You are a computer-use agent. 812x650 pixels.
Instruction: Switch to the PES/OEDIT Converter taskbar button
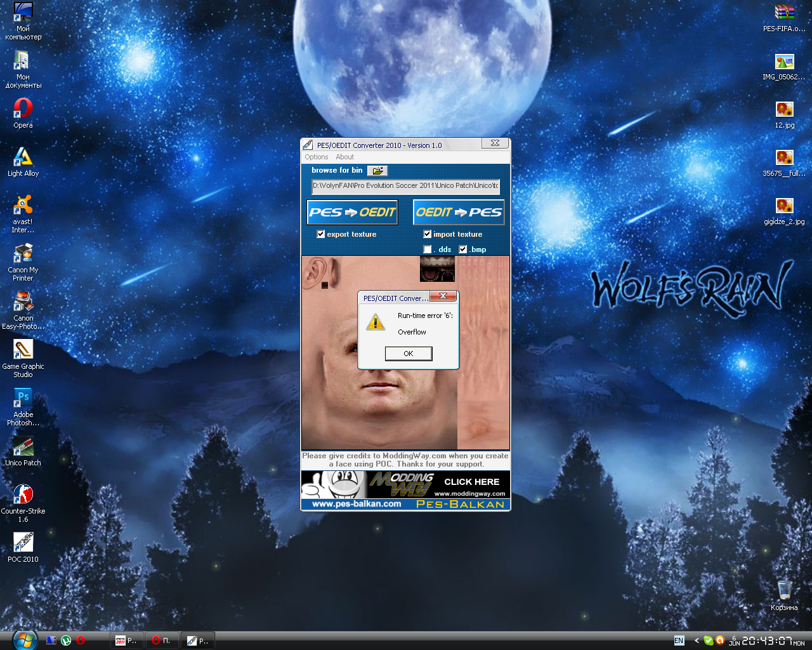pos(198,640)
